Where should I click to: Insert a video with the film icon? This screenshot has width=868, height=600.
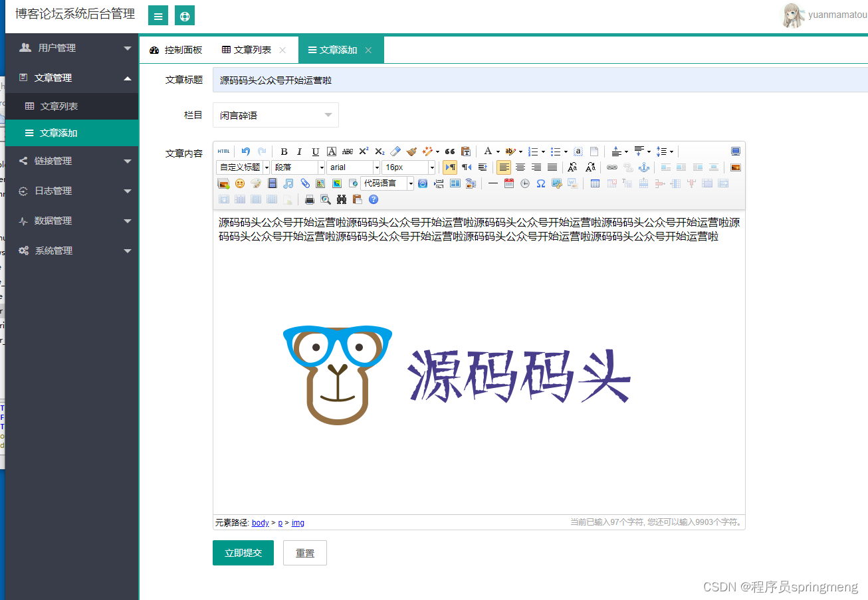tap(272, 183)
